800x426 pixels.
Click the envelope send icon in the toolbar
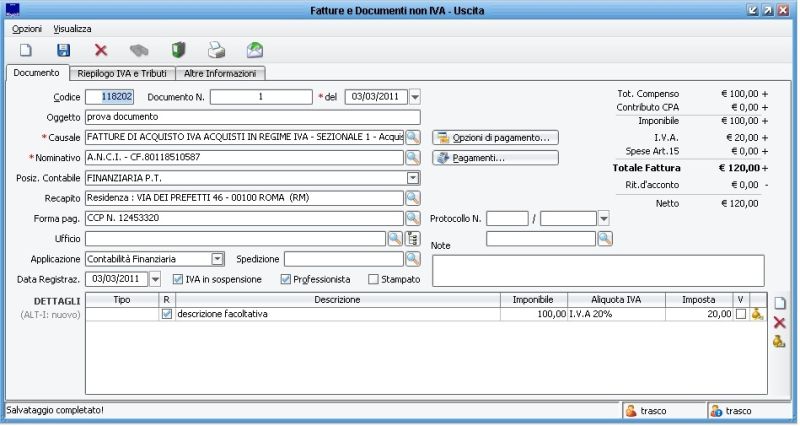pos(255,49)
